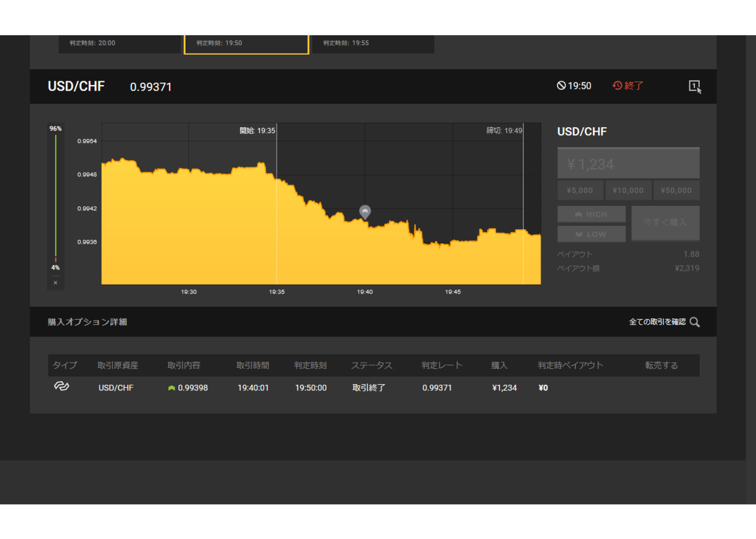The width and height of the screenshot is (756, 539).
Task: Select the expiry tab with 判定時刻 20:00
Action: [x=120, y=44]
